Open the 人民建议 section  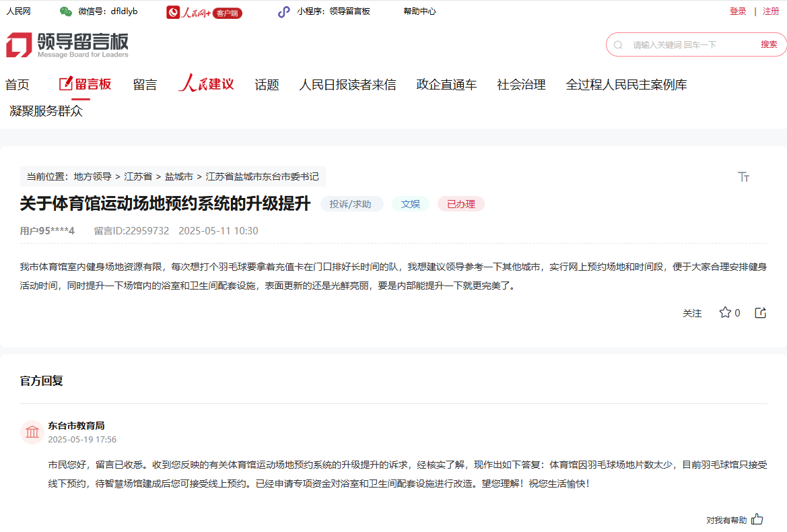[206, 84]
